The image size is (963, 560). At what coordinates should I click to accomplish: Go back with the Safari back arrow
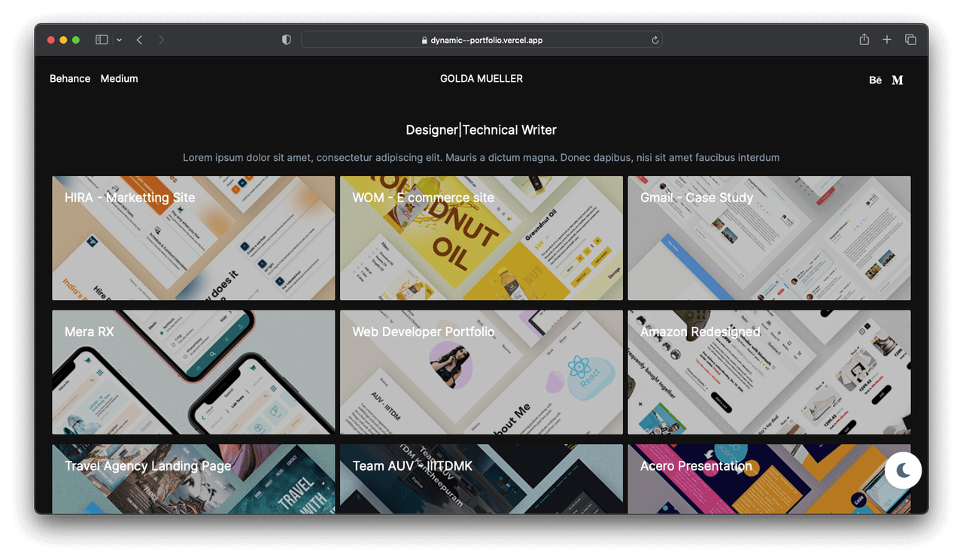pyautogui.click(x=139, y=40)
